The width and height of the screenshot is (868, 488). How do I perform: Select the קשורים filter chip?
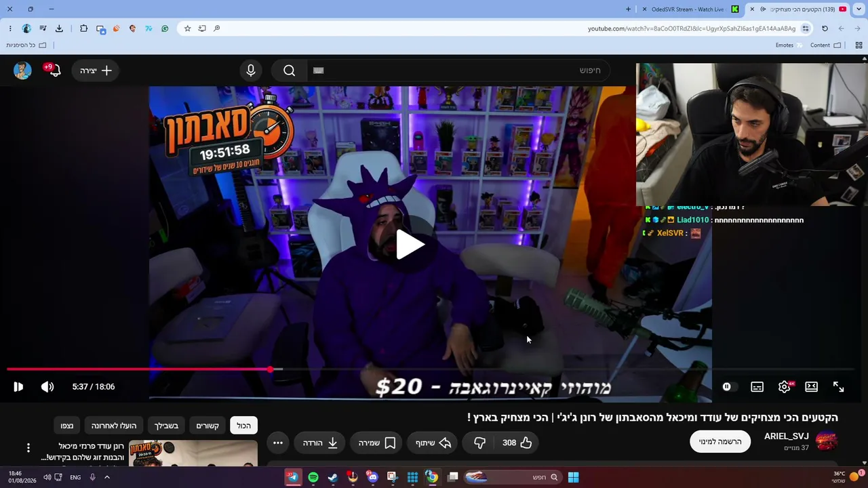tap(208, 426)
